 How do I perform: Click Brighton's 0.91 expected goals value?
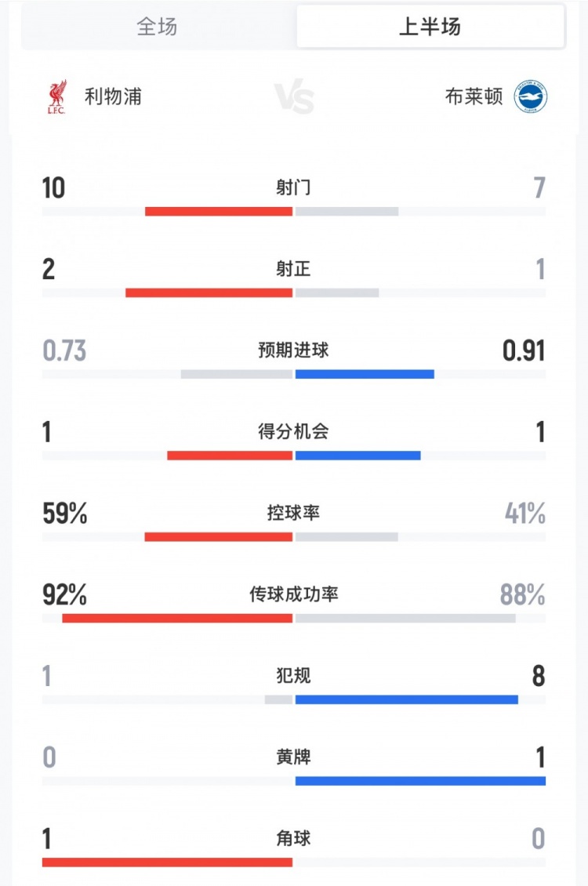click(524, 350)
